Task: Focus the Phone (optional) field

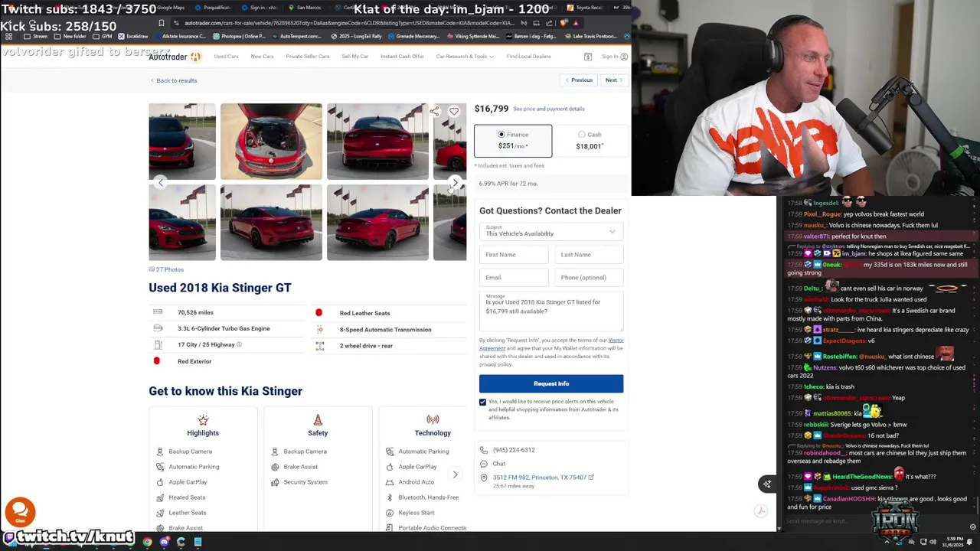Action: [589, 278]
